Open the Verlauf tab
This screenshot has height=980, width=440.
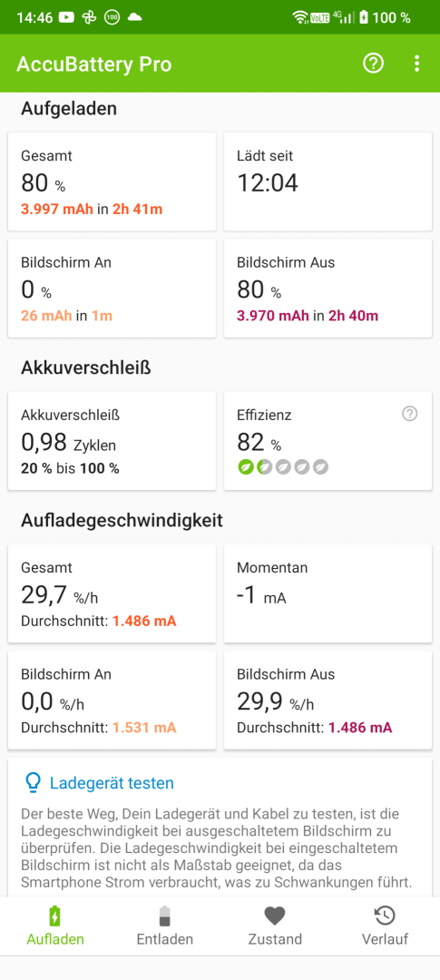385,926
